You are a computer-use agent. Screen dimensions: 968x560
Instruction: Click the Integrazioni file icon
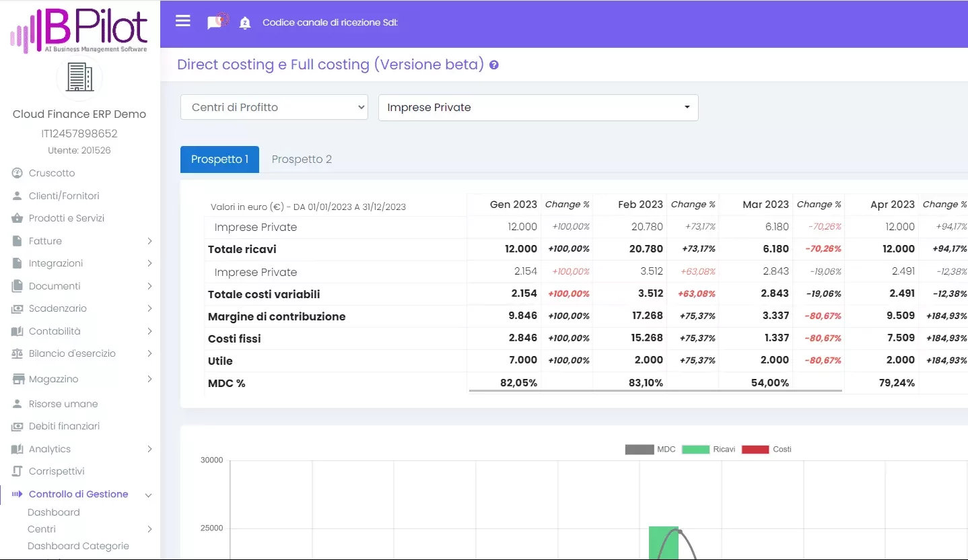[18, 263]
